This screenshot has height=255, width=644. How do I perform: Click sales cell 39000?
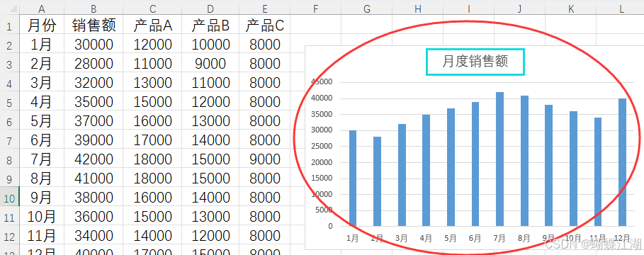tap(94, 140)
